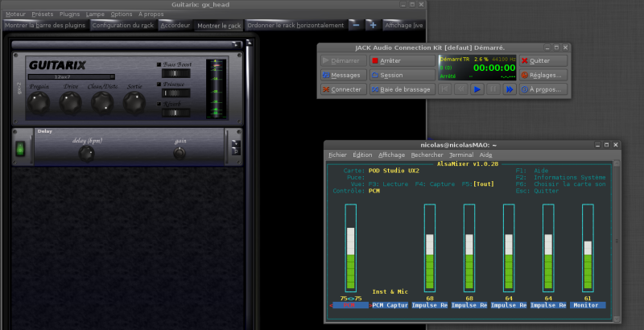This screenshot has height=330, width=644.
Task: Toggle the green Delay power switch
Action: coord(20,148)
